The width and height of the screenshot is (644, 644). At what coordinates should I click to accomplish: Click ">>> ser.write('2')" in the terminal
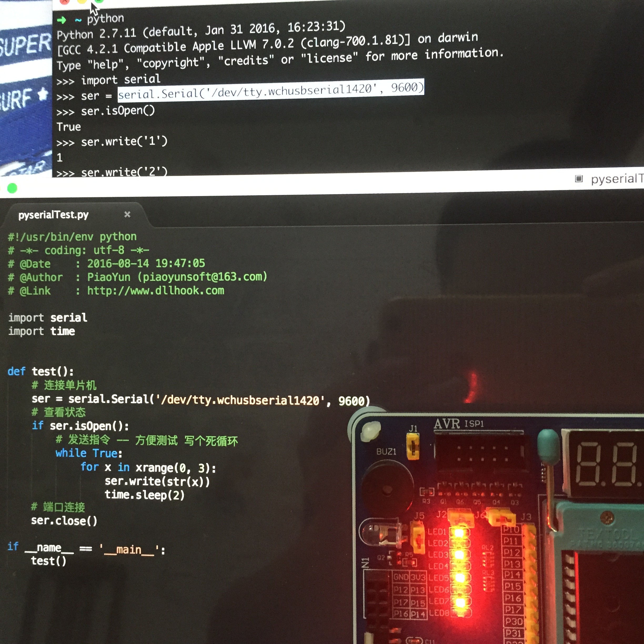point(112,172)
